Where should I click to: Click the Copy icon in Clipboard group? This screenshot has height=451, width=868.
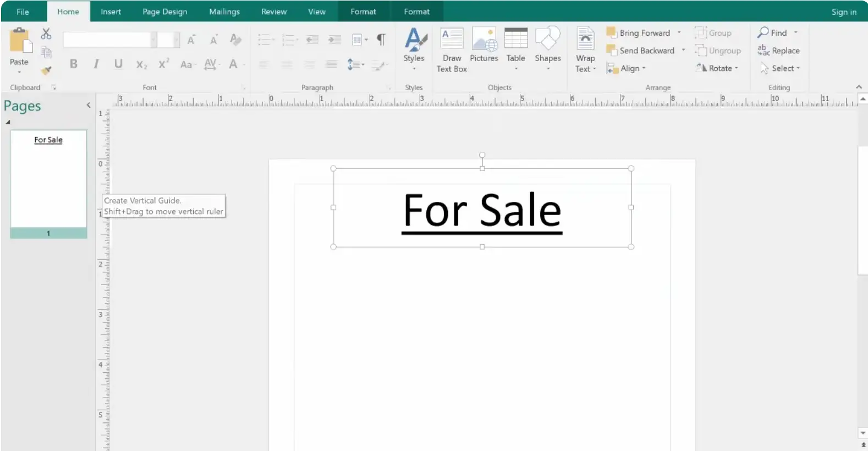tap(46, 53)
